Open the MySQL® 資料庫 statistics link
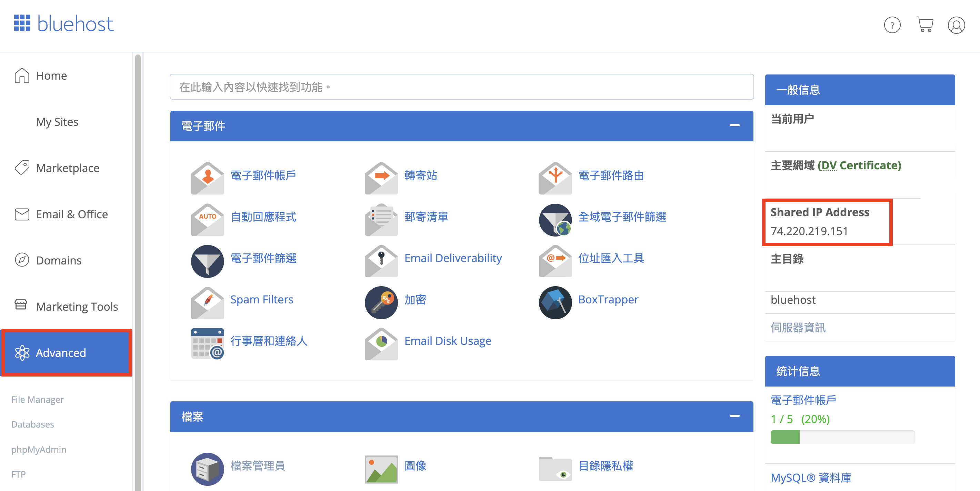 click(811, 478)
